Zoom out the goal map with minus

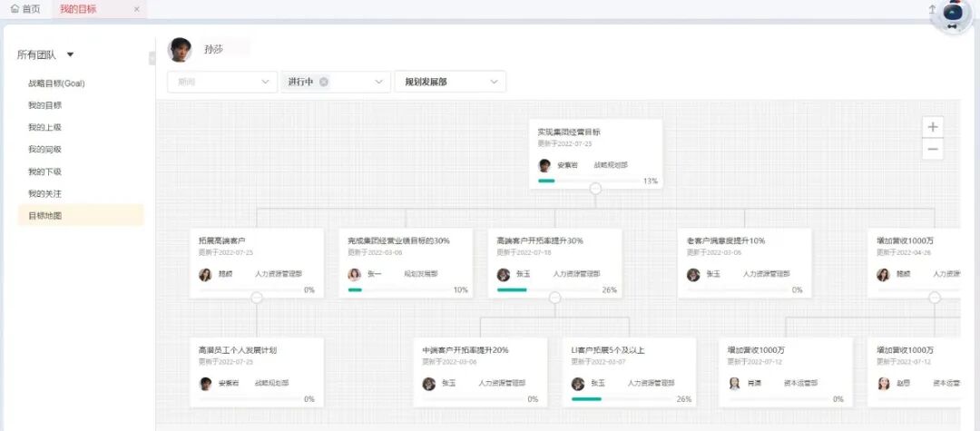[933, 150]
